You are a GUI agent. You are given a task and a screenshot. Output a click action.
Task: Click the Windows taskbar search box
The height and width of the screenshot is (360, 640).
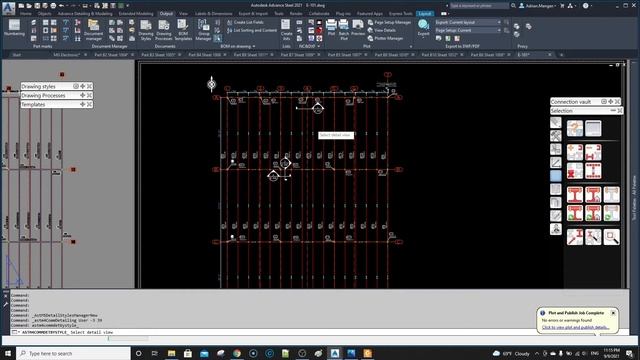73,353
